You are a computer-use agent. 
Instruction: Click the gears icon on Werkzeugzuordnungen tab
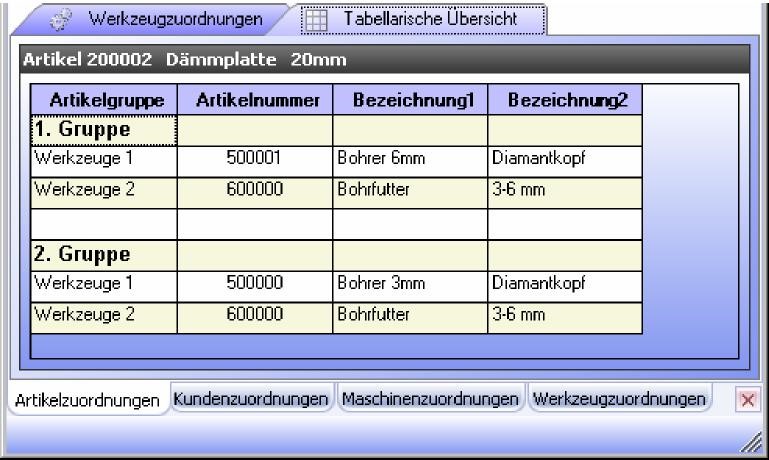point(61,20)
